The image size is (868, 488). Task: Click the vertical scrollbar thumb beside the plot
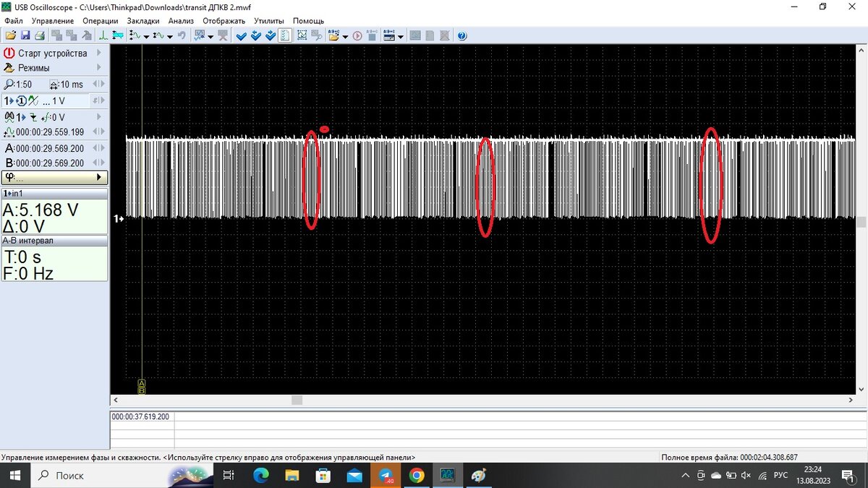tap(861, 223)
